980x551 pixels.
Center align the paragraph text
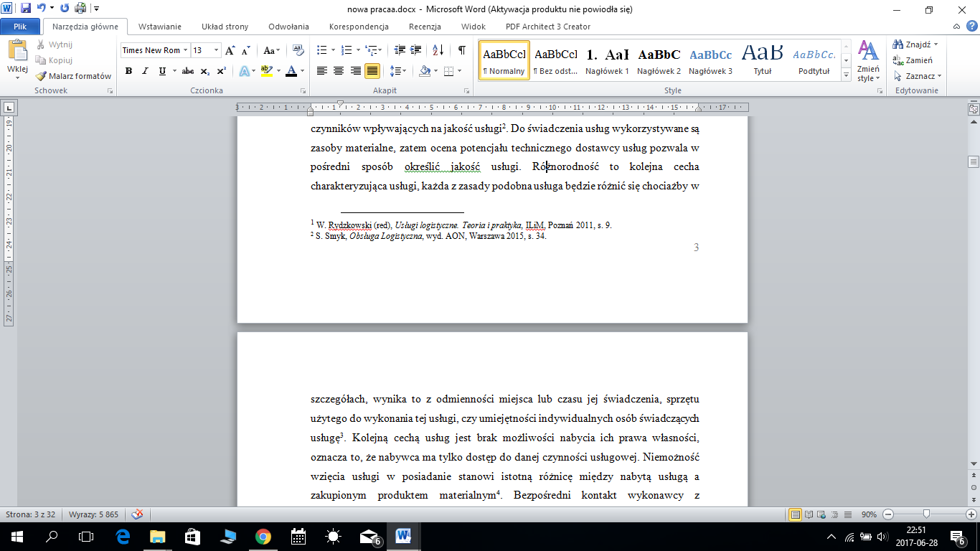pos(339,71)
